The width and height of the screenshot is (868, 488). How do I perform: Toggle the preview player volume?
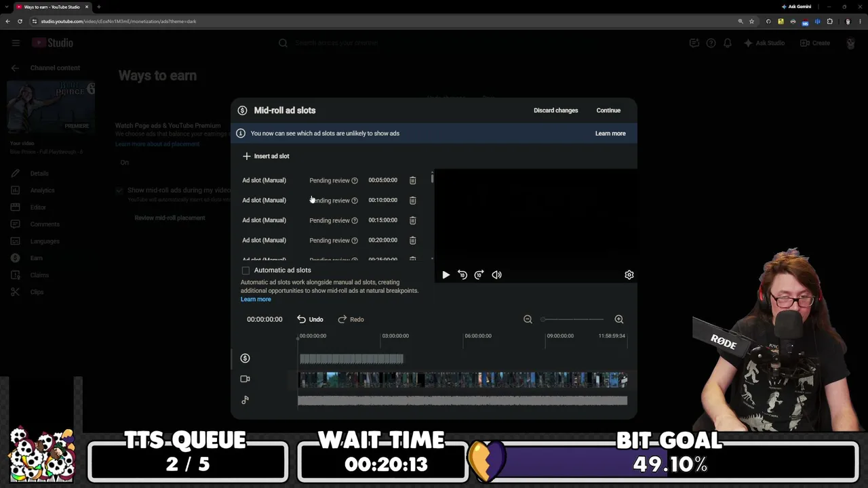tap(496, 274)
